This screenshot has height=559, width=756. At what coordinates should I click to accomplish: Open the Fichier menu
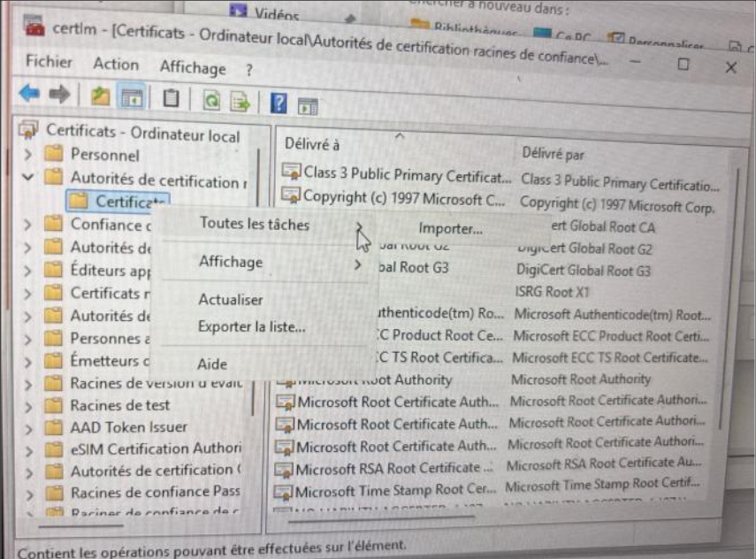click(x=49, y=63)
